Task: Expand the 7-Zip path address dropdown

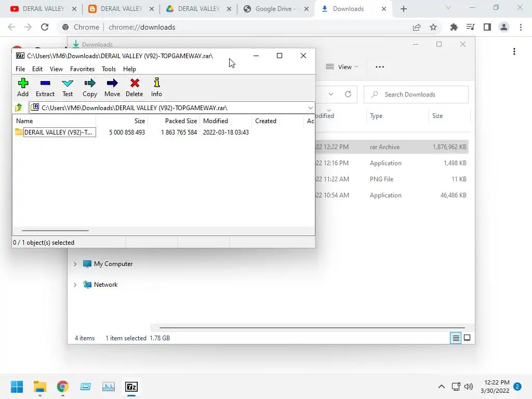Action: (x=310, y=108)
